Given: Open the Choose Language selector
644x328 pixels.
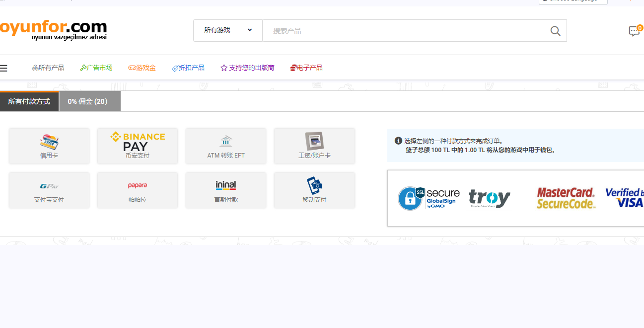Looking at the screenshot, I should pos(572,1).
